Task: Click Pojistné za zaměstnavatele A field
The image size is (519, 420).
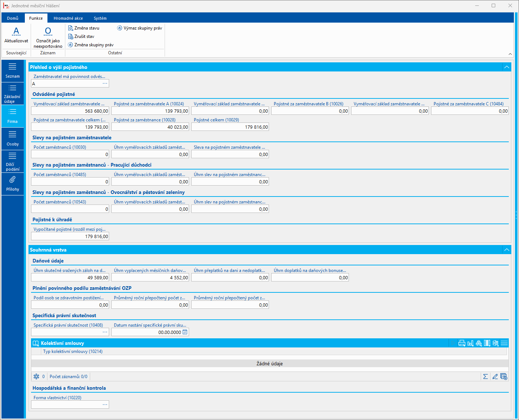Action: (x=150, y=111)
